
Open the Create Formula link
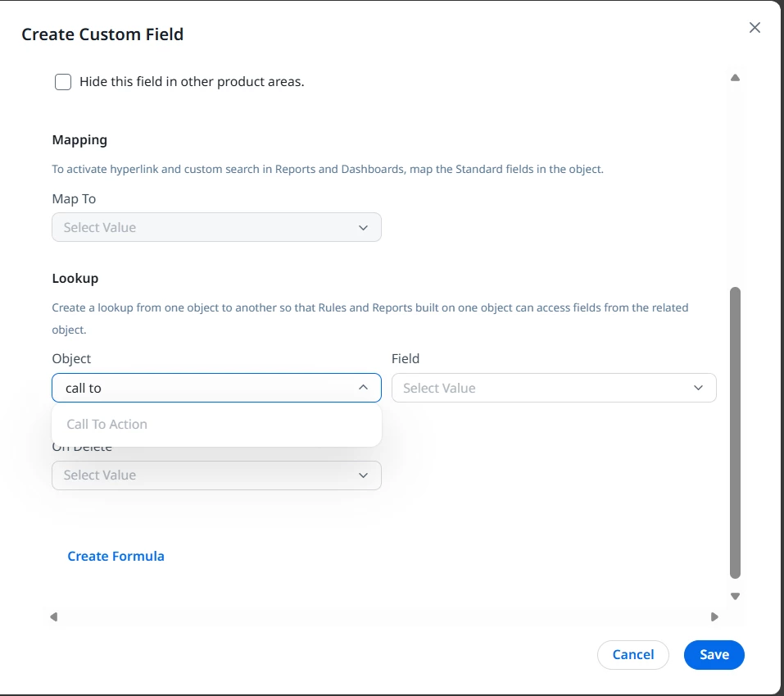[116, 556]
